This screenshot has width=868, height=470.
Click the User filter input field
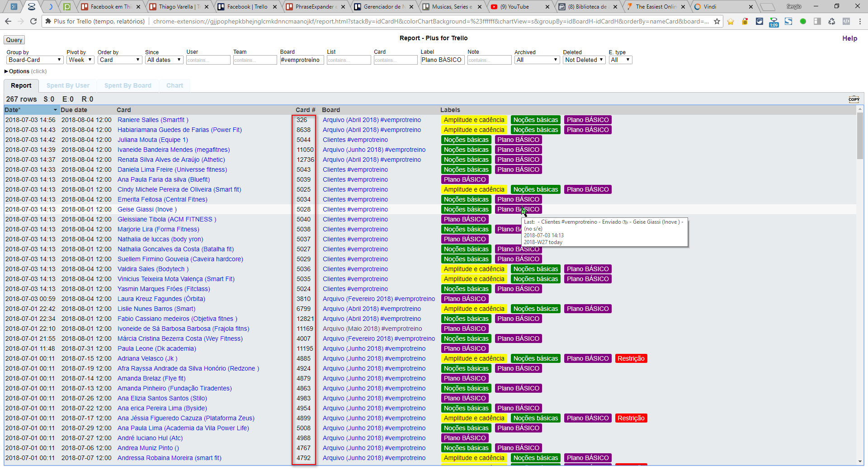click(208, 60)
